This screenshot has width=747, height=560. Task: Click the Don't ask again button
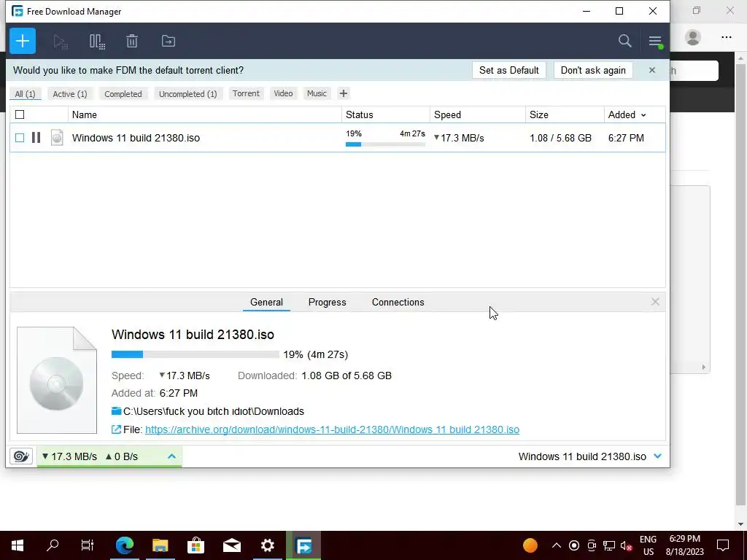(x=593, y=70)
